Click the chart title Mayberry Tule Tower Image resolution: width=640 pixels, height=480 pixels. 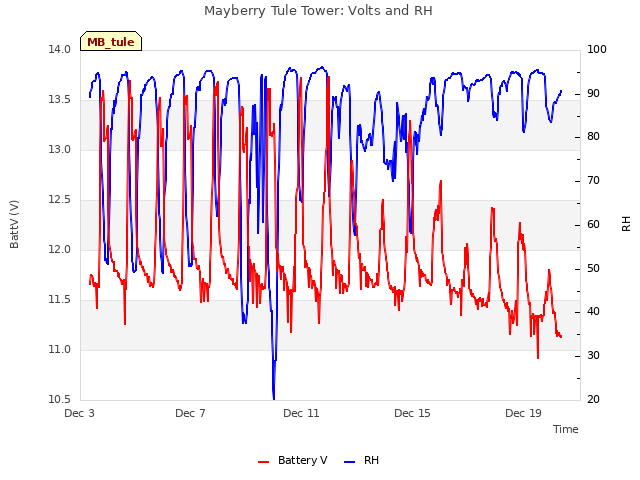click(x=318, y=11)
